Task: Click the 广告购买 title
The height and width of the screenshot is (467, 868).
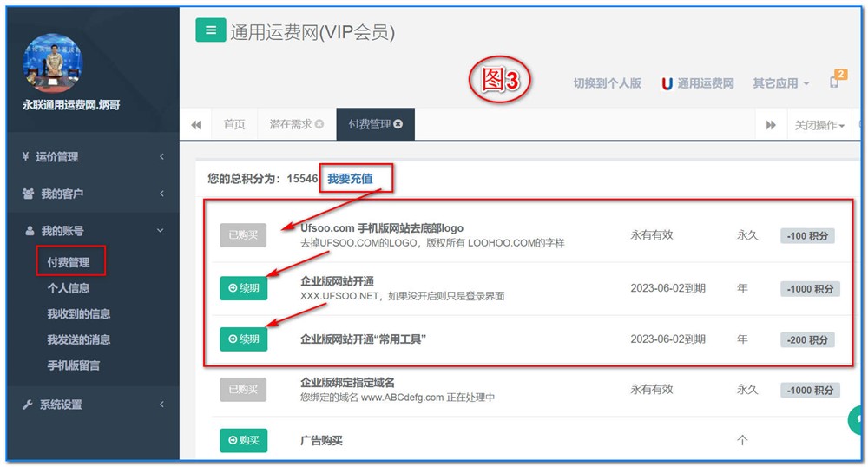Action: coord(322,440)
